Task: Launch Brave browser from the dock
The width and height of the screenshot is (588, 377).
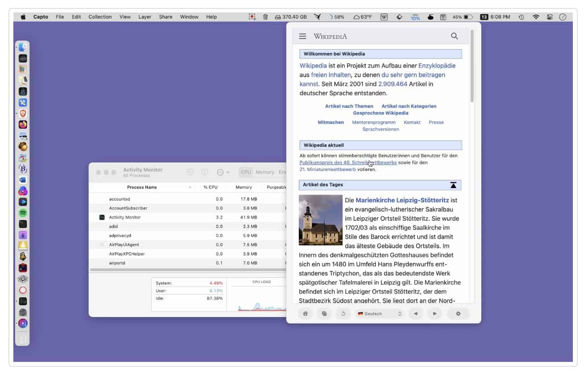Action: [23, 113]
